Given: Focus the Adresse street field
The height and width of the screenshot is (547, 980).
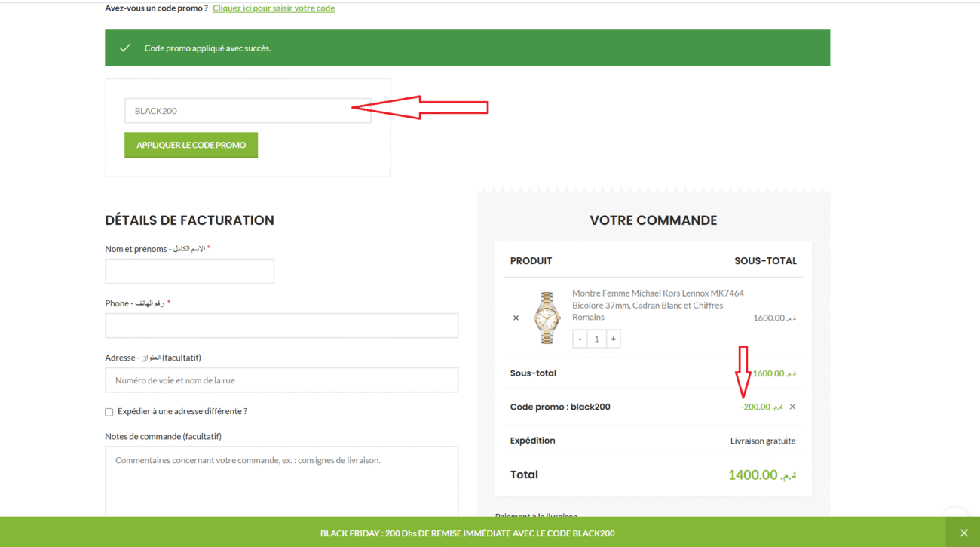Looking at the screenshot, I should (281, 380).
